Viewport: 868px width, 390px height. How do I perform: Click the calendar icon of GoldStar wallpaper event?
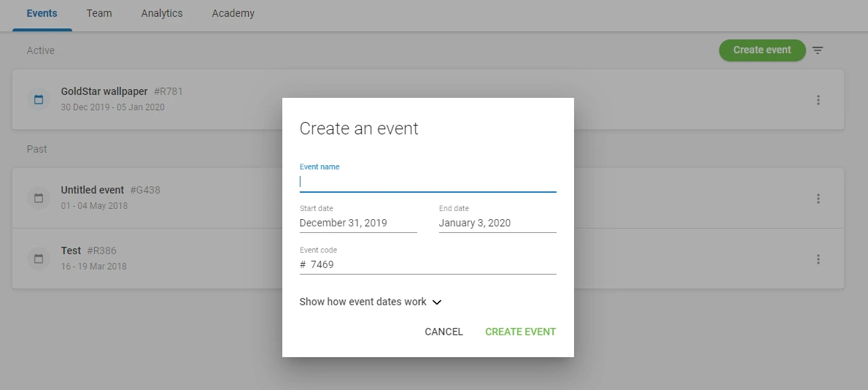click(39, 100)
